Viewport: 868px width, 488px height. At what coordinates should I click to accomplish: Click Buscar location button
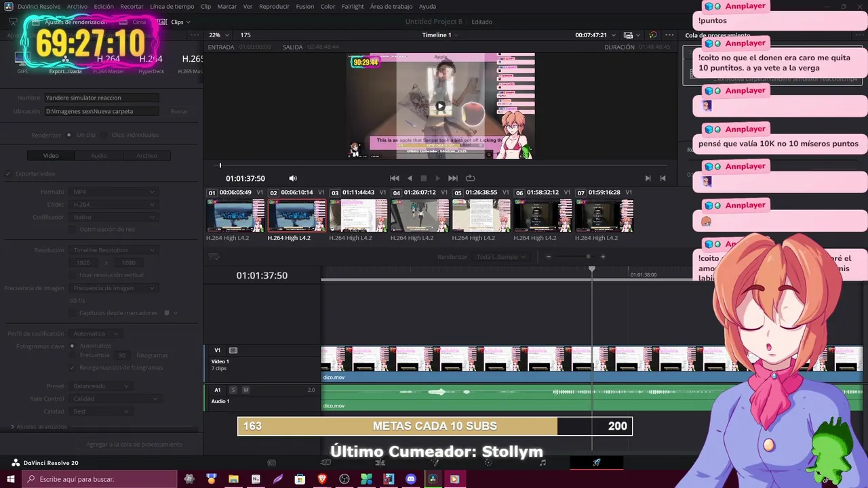tap(179, 111)
